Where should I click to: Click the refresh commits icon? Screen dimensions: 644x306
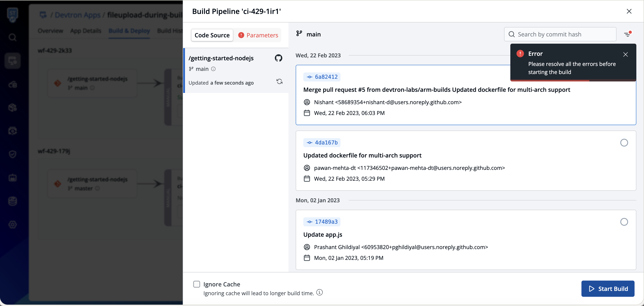pyautogui.click(x=279, y=81)
